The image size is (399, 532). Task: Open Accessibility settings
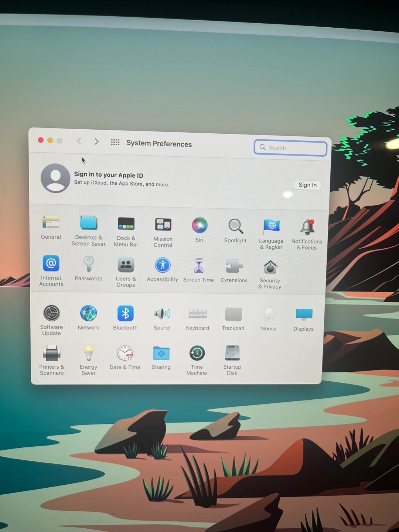pyautogui.click(x=163, y=265)
